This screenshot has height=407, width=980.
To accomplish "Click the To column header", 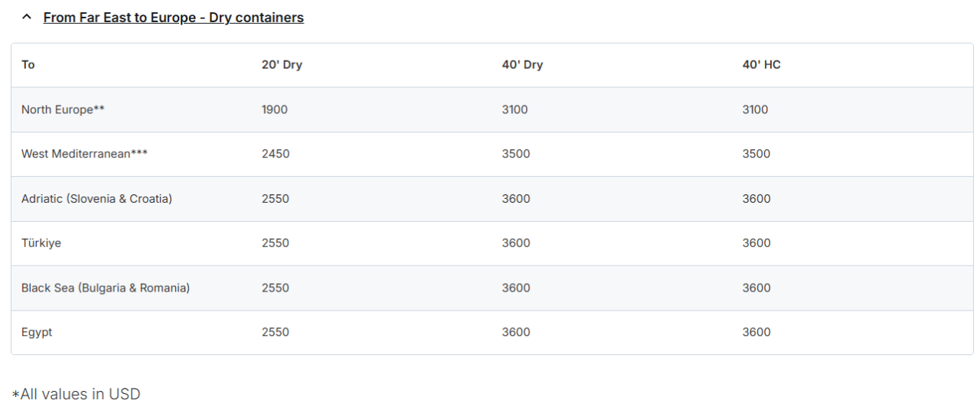I will point(28,65).
